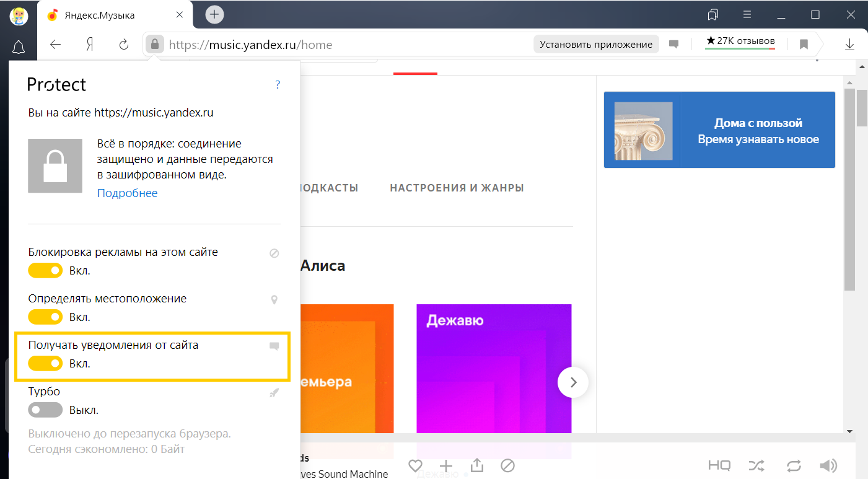868x479 pixels.
Task: Add the track with the plus icon
Action: point(446,465)
